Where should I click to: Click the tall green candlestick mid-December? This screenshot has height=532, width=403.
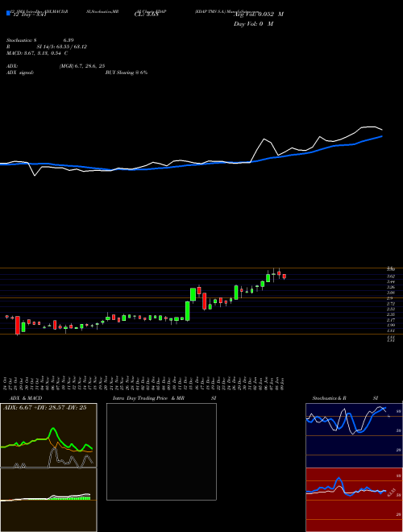188,311
